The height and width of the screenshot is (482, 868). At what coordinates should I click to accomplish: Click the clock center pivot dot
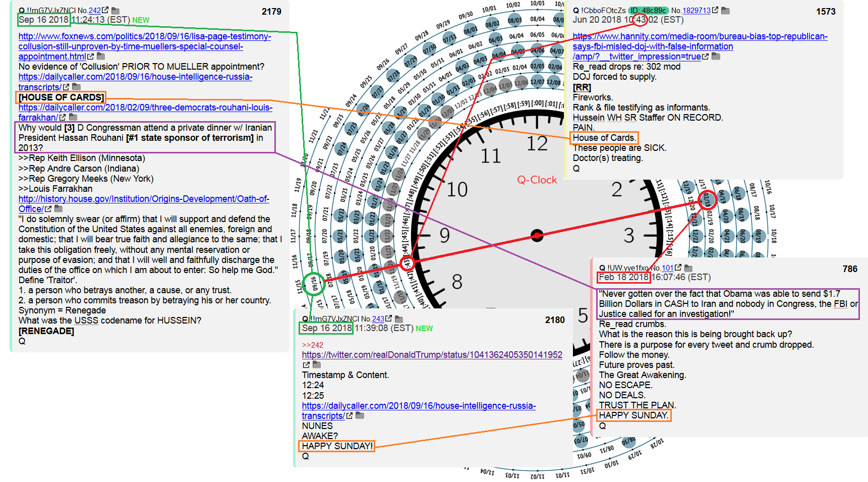[x=537, y=235]
